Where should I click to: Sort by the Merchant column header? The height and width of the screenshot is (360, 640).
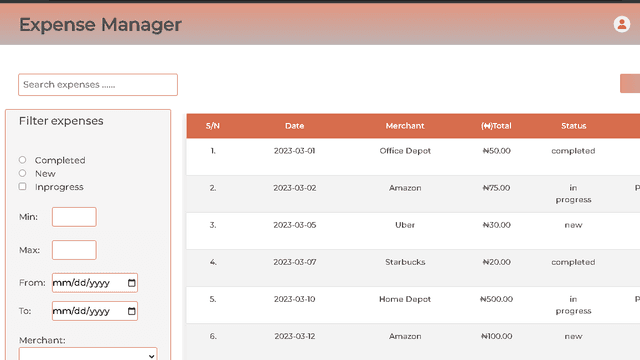click(x=405, y=126)
